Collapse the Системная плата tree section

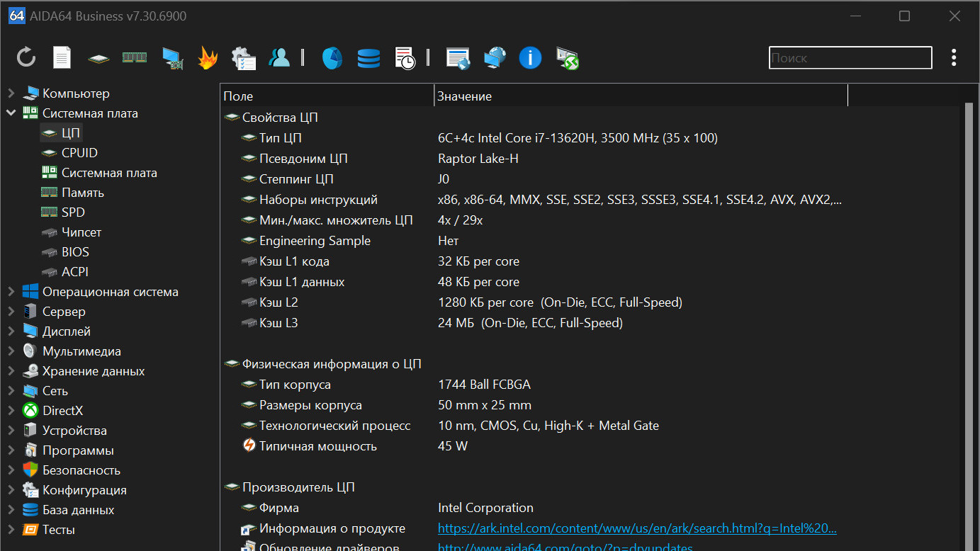[11, 113]
